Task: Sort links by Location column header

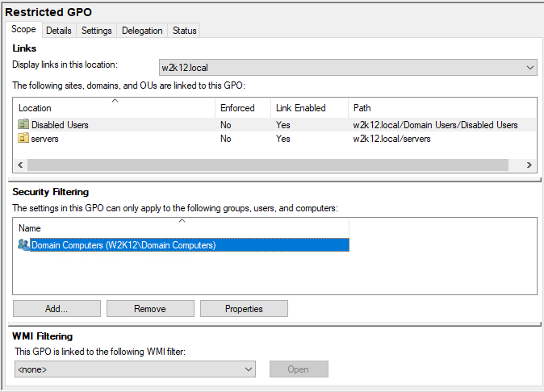Action: pos(115,108)
